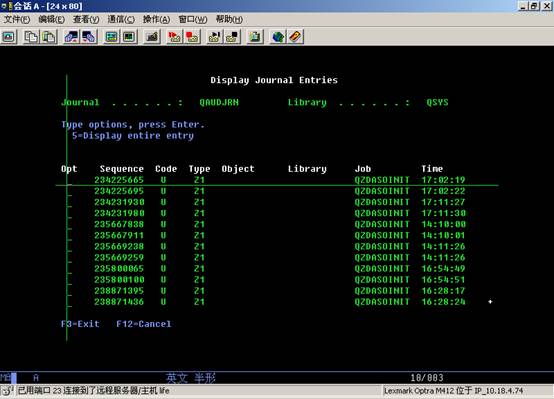Click the journal name QAUDJRN
554x399 pixels.
(219, 102)
